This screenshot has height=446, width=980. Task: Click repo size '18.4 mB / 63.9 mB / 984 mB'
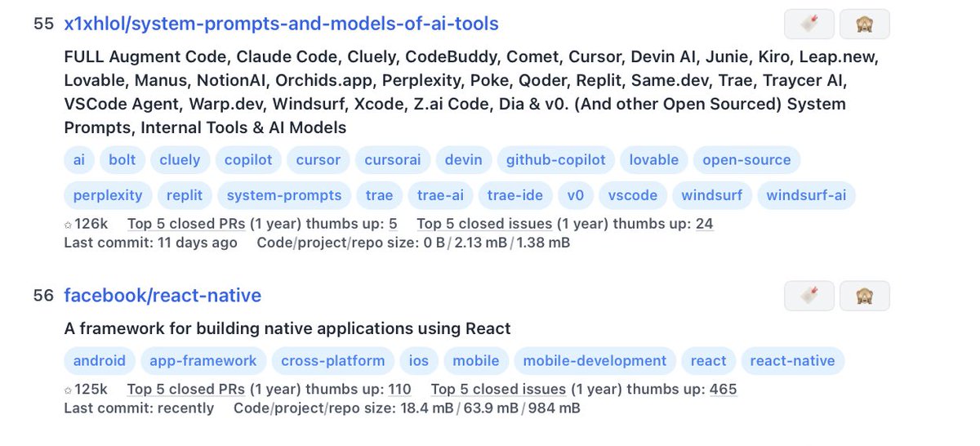[489, 408]
